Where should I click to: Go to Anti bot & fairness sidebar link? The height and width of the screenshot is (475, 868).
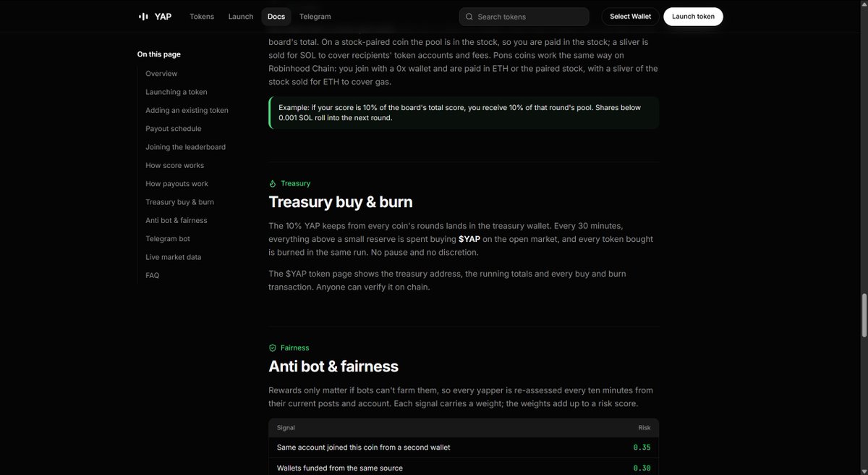pyautogui.click(x=176, y=221)
